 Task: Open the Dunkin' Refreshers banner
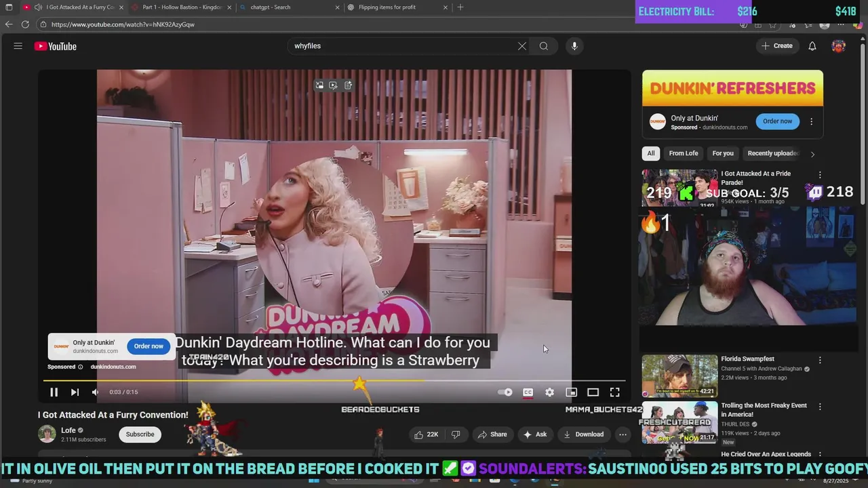(x=732, y=88)
